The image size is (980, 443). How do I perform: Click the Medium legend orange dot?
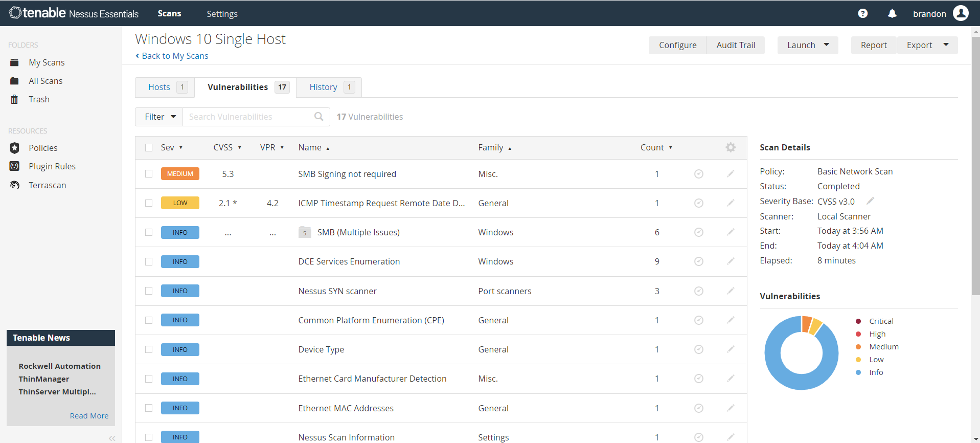point(858,347)
